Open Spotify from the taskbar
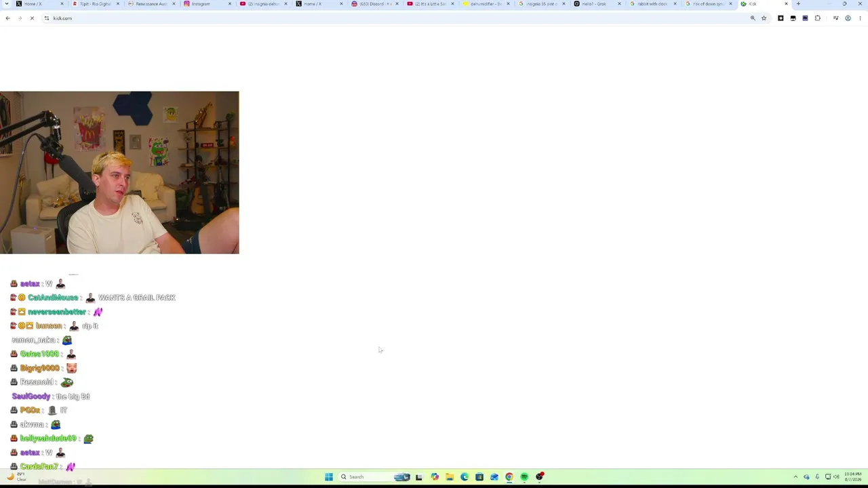 [524, 477]
